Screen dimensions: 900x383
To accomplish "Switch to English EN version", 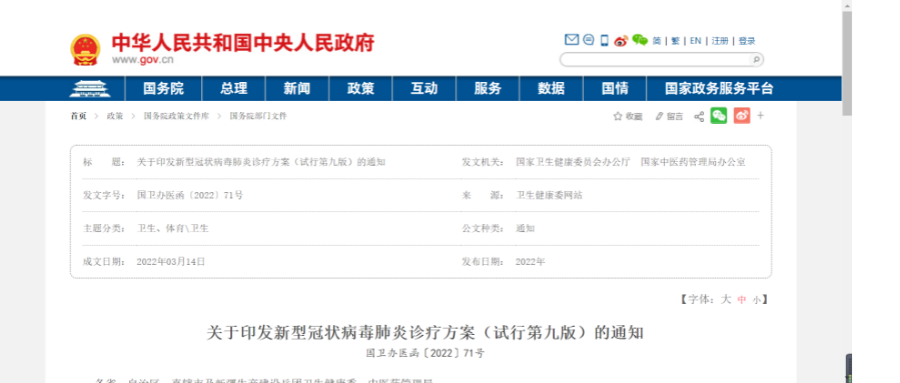I will point(695,41).
